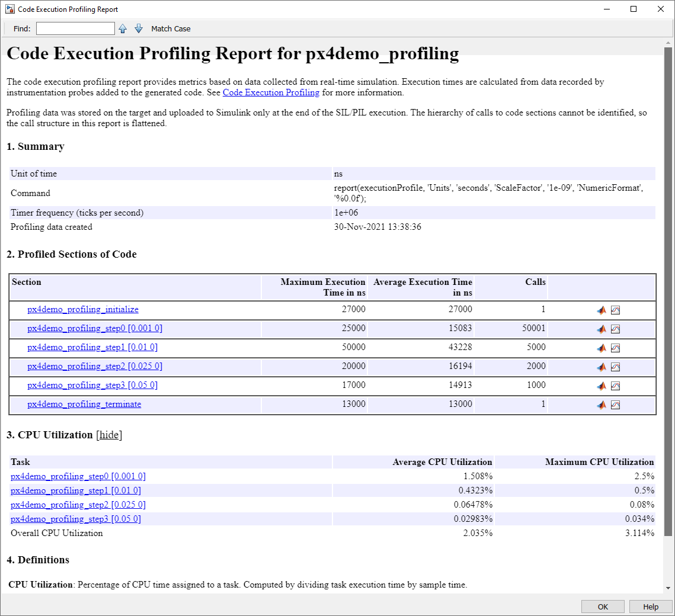Select Overall CPU Utilization average 2.035%

point(478,533)
